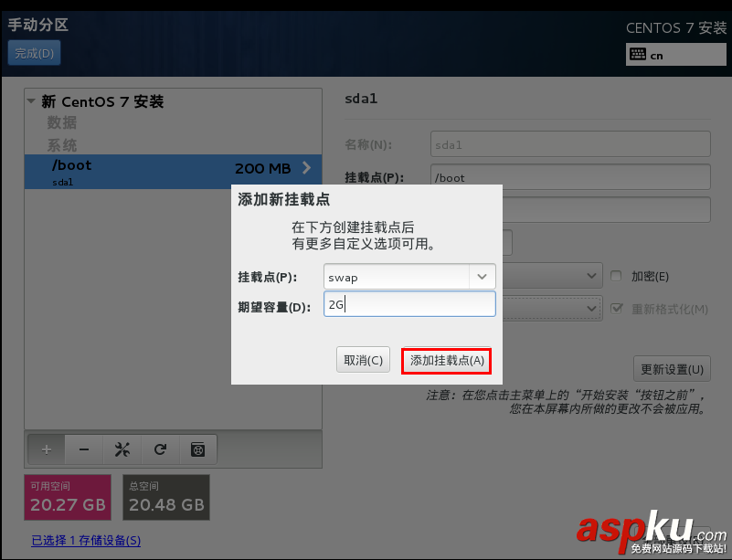Viewport: 732px width, 560px height.
Task: Open the dropdown left of 加密(E) checkbox
Action: tap(591, 276)
